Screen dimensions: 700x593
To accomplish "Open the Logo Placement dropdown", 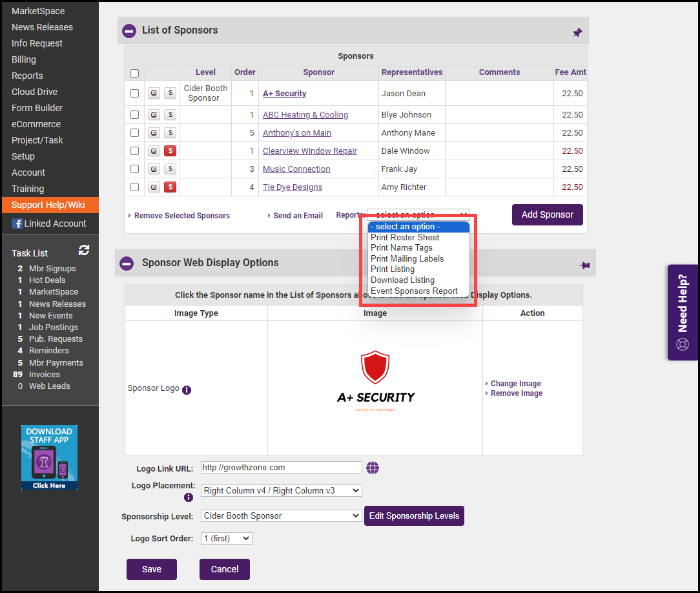I will tap(281, 491).
